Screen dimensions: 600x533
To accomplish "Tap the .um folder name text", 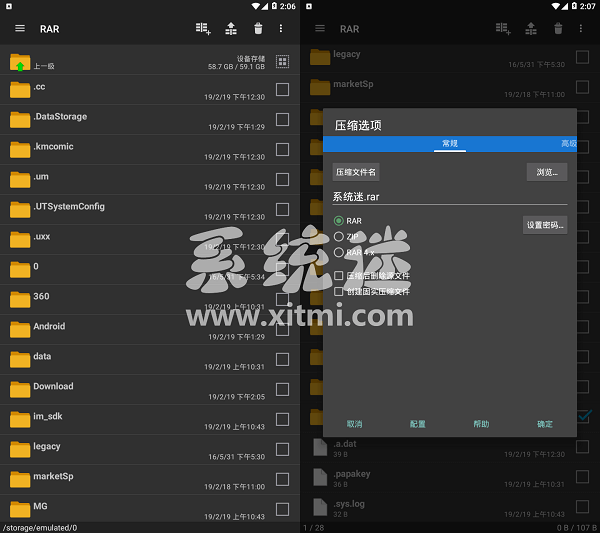I will tap(41, 176).
